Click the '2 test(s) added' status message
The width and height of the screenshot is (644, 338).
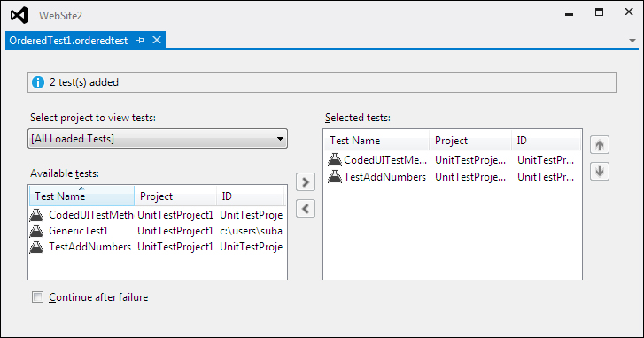tap(84, 82)
